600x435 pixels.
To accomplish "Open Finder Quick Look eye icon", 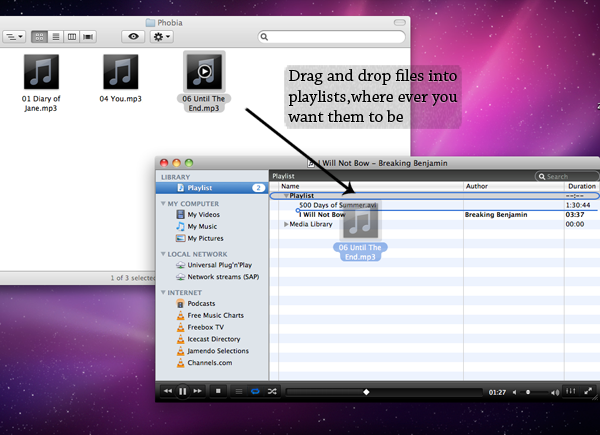I will [x=133, y=36].
